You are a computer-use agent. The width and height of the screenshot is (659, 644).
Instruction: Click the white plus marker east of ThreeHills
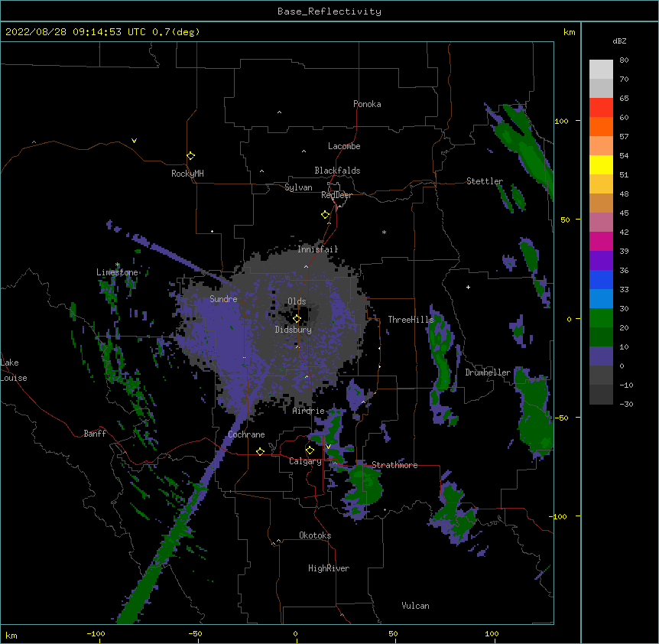468,287
